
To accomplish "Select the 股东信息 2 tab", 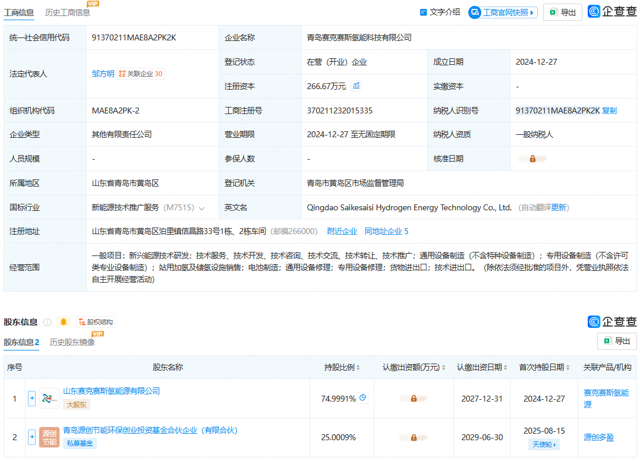I will click(21, 342).
